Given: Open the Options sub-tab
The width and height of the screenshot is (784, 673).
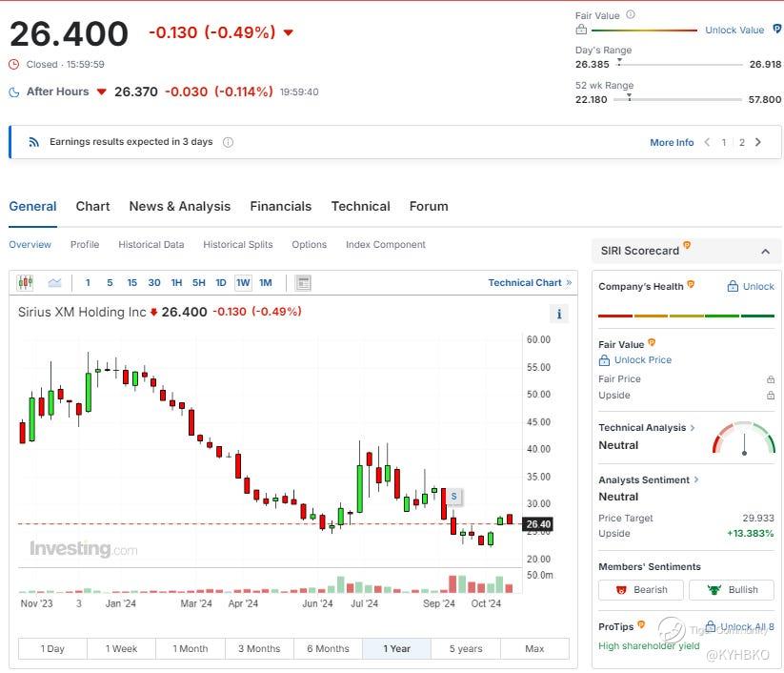Looking at the screenshot, I should tap(309, 245).
